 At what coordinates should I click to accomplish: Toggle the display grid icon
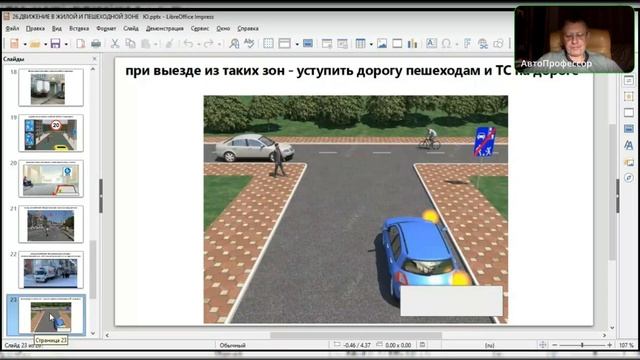(x=268, y=43)
